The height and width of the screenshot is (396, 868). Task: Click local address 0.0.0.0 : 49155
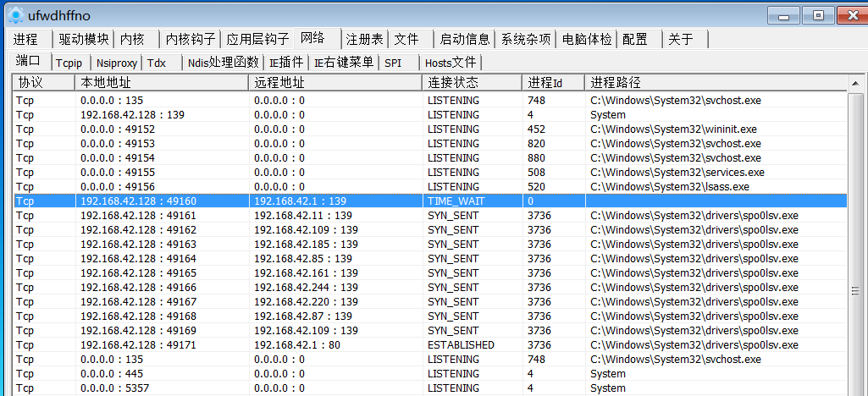click(x=118, y=173)
